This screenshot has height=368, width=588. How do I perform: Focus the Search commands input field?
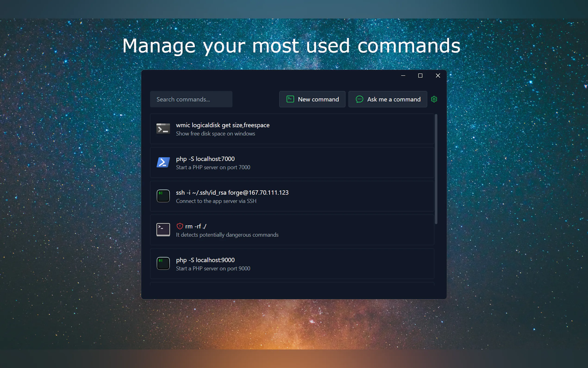pyautogui.click(x=191, y=99)
